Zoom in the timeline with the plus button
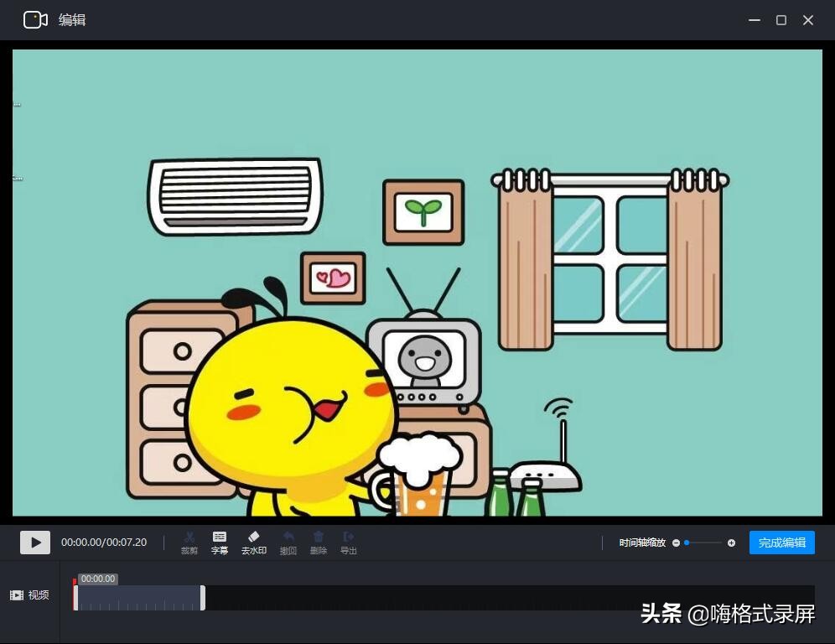 tap(731, 543)
